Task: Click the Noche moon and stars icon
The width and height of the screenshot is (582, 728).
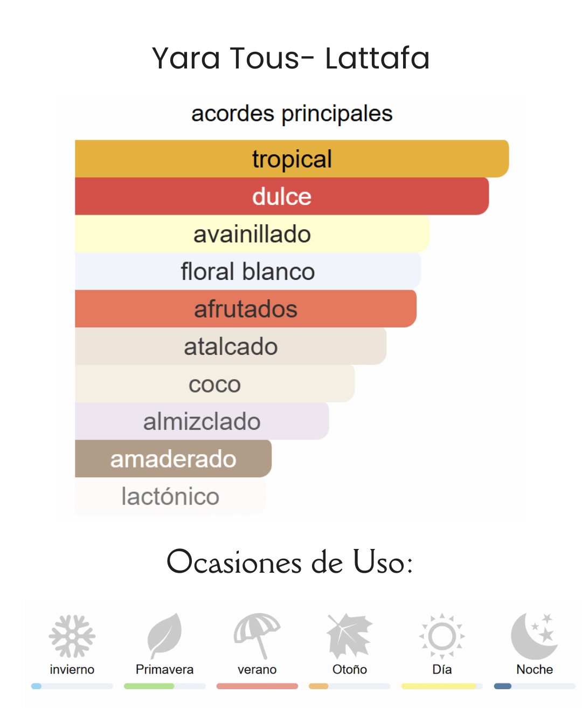Action: click(534, 636)
